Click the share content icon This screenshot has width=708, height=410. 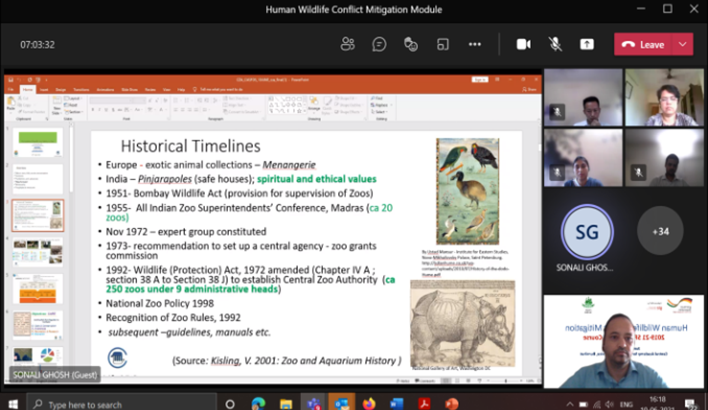point(586,44)
